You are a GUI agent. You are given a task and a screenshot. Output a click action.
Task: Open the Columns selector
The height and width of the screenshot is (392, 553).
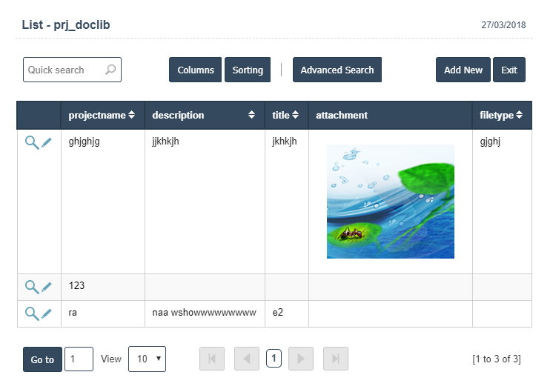coord(196,70)
